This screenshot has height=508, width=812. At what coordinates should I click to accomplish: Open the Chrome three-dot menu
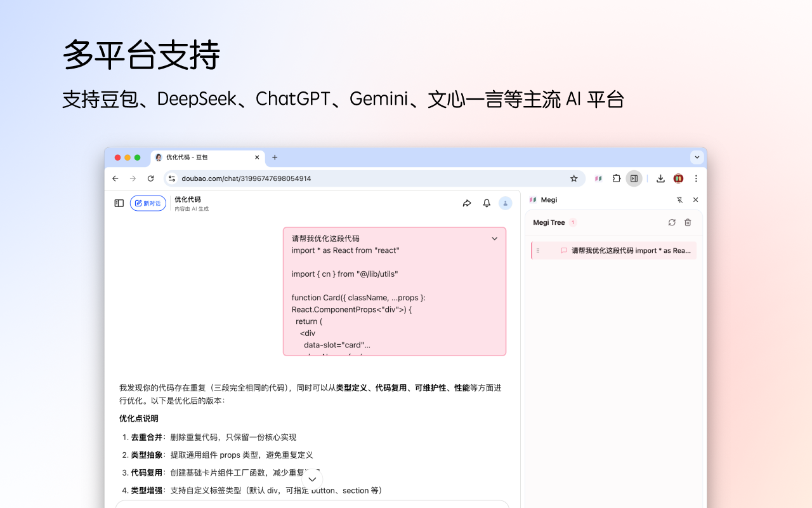[x=696, y=178]
